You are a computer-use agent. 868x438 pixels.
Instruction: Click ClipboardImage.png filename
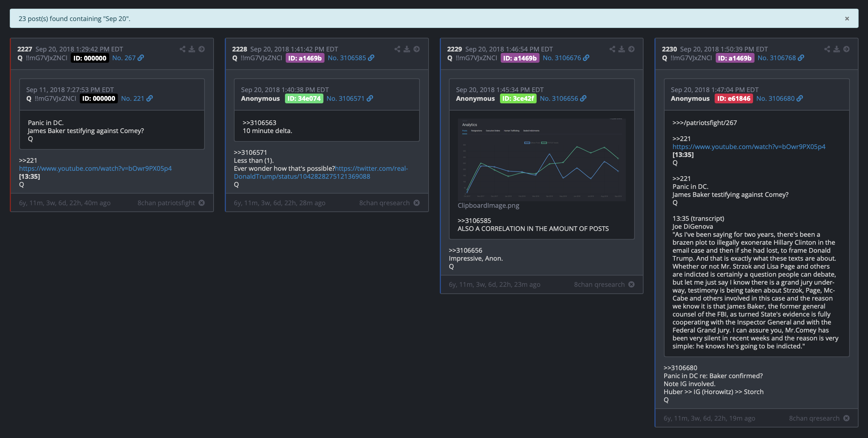click(488, 206)
